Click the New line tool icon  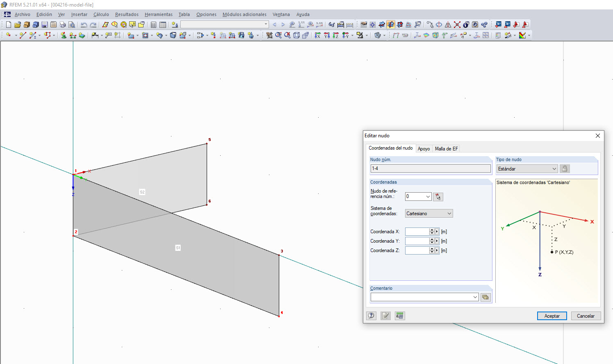point(23,35)
